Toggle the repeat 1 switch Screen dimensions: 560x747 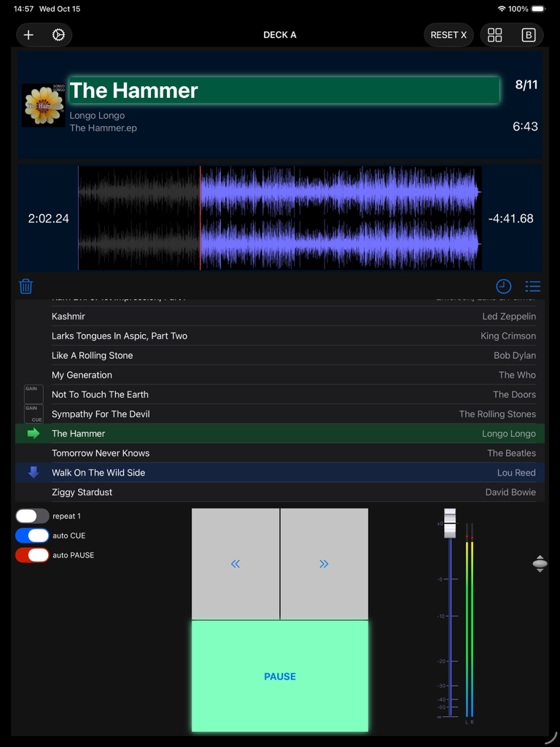point(32,516)
